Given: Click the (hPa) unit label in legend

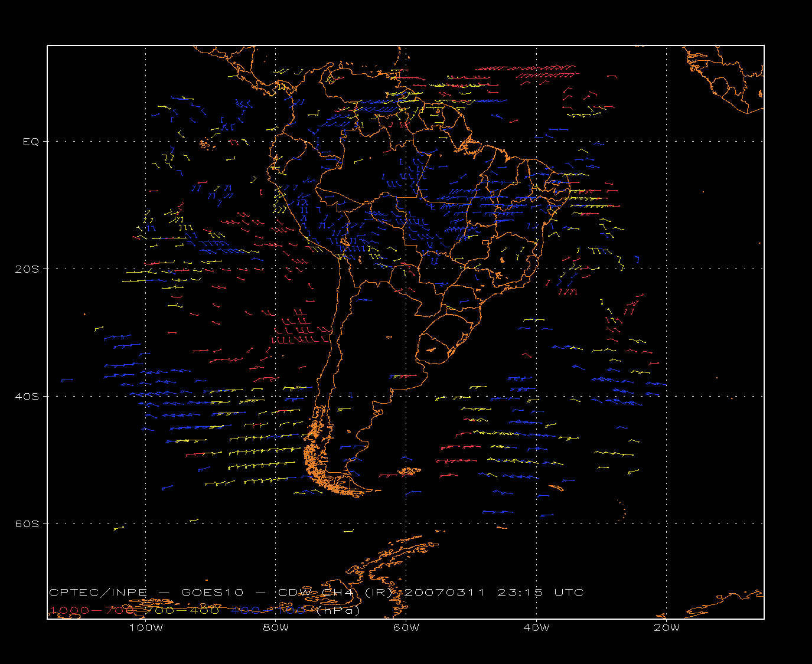Looking at the screenshot, I should (338, 611).
